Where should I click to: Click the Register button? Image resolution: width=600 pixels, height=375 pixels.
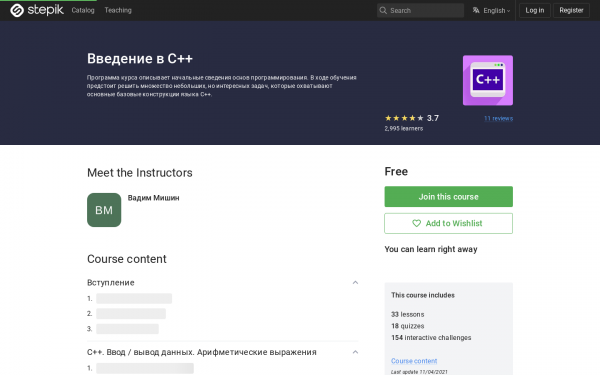(571, 10)
